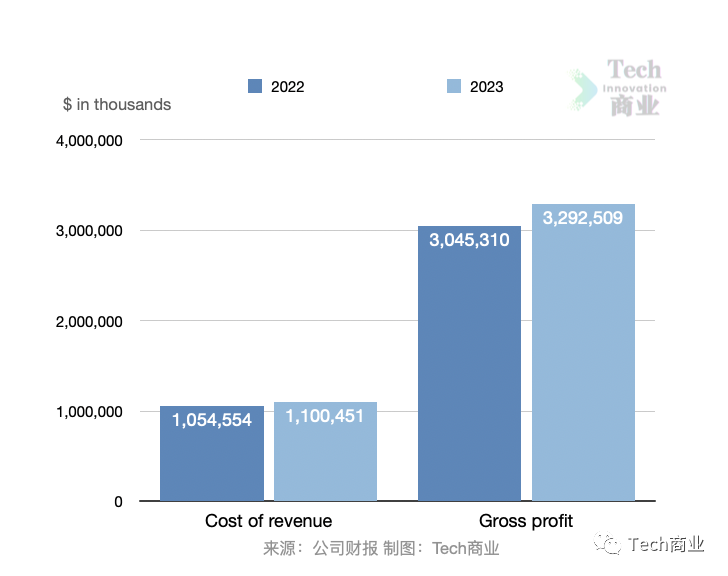Click the WeChat icon in bottom corner
Viewport: 728px width, 576px height.
point(608,544)
